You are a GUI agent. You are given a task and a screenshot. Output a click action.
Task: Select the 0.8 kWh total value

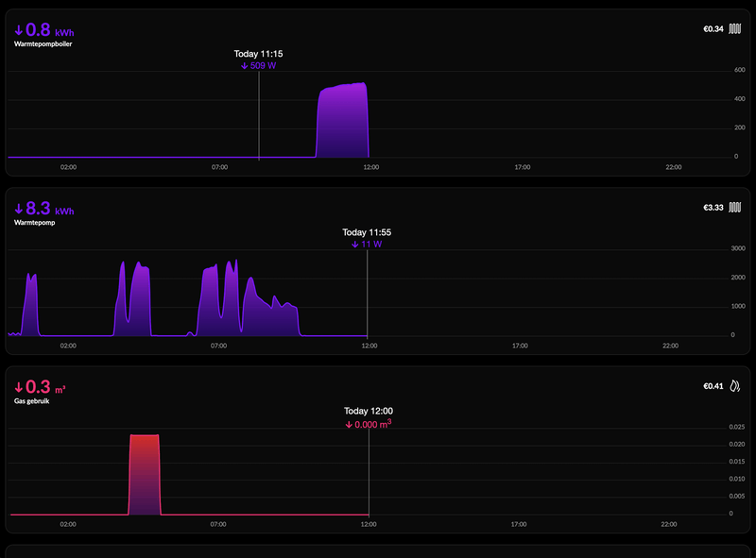(50, 30)
